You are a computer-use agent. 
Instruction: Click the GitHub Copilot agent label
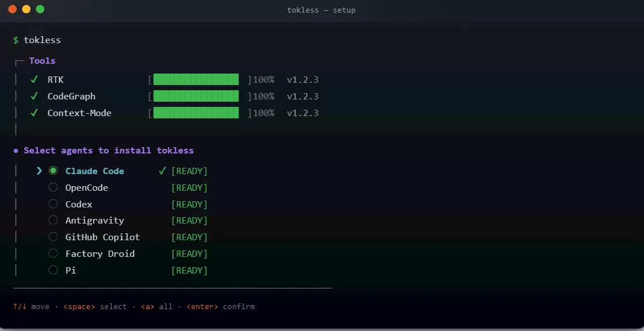click(x=102, y=237)
